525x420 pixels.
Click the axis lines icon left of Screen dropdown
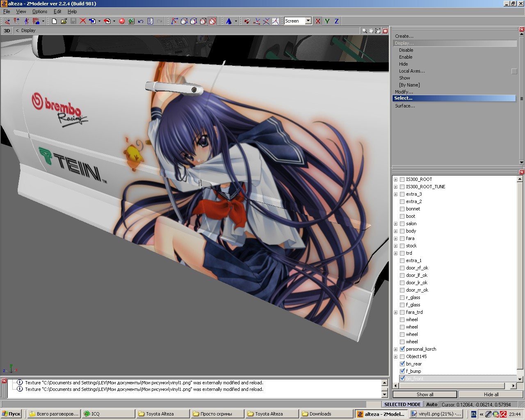(275, 21)
